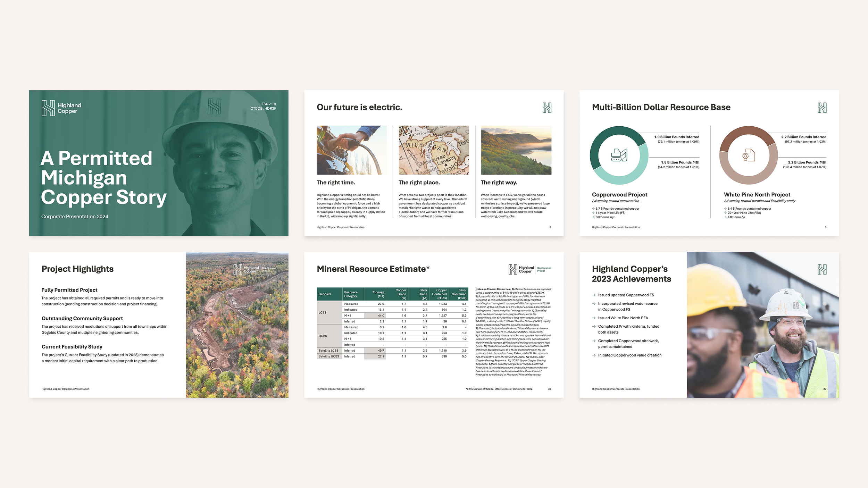Screen dimensions: 868x488
Task: Click the 'Our future is electric.' heading
Action: pyautogui.click(x=359, y=107)
